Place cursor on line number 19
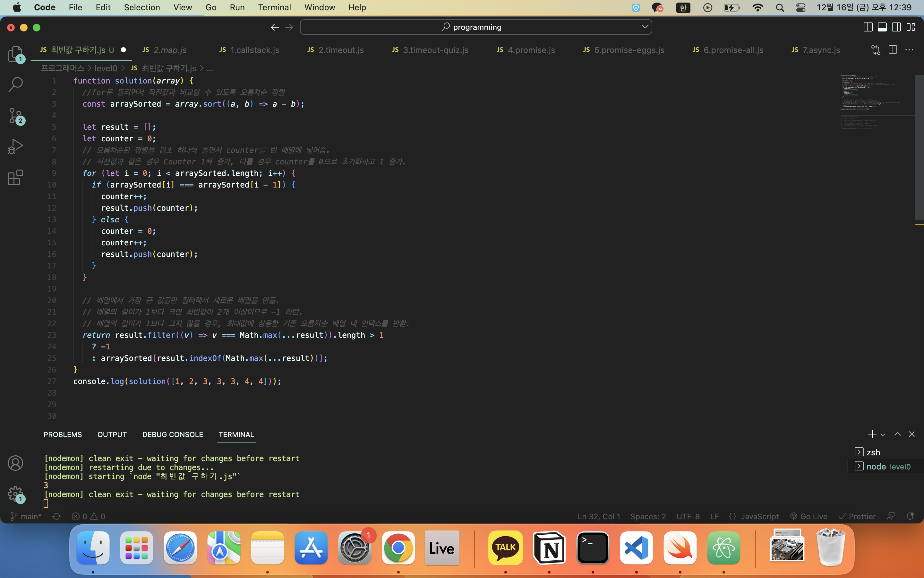 click(52, 289)
